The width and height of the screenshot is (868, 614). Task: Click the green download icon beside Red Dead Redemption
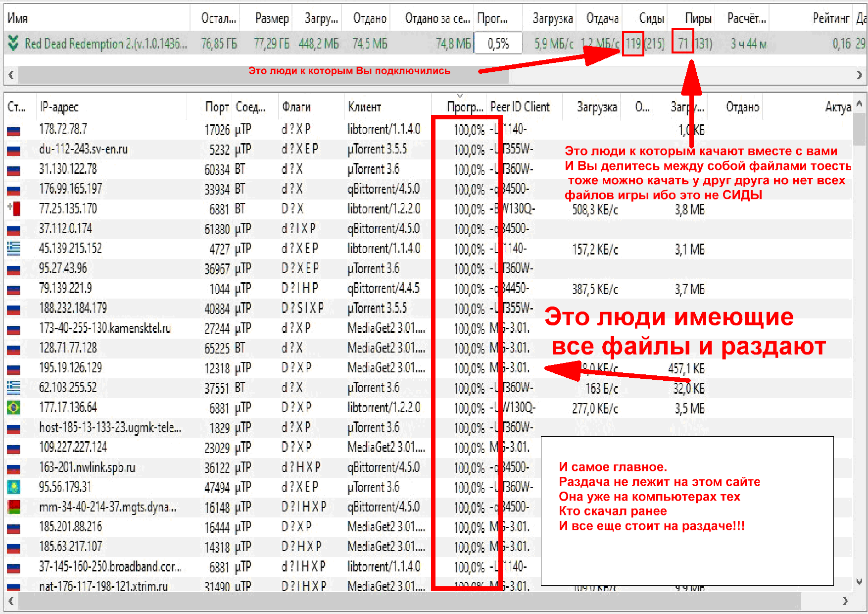click(x=13, y=44)
